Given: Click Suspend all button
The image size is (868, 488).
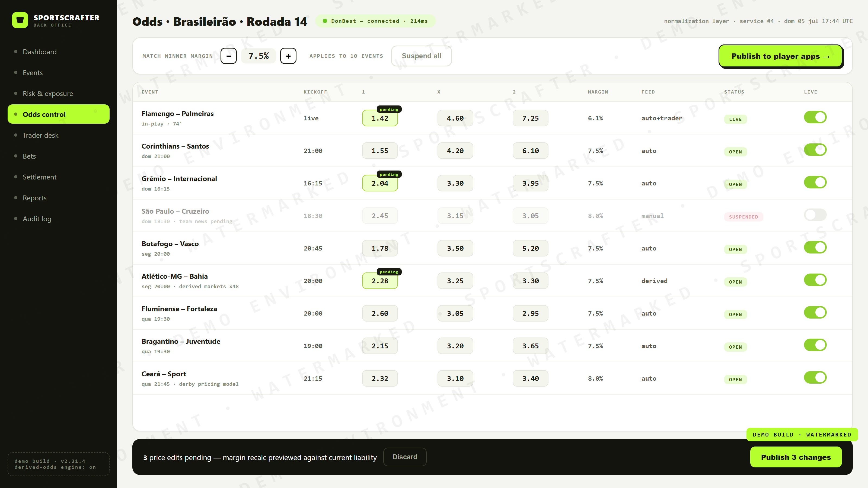Looking at the screenshot, I should 421,56.
